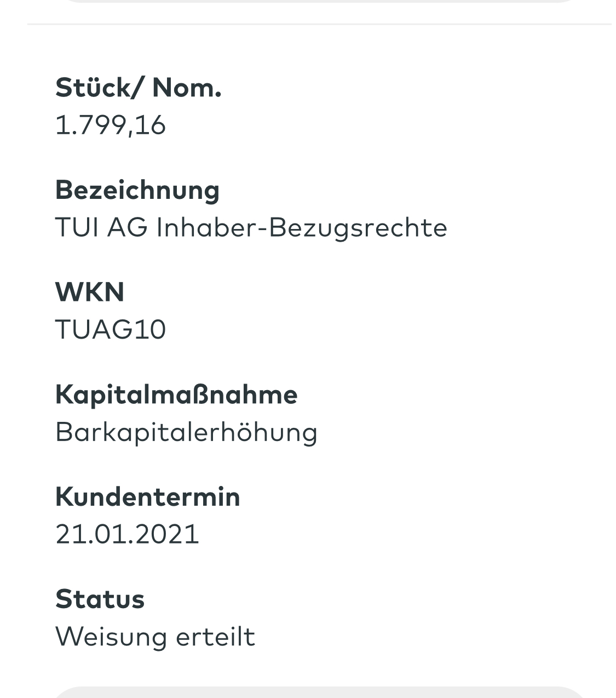Tap "TUI AG" in the Bezeichnung value
The height and width of the screenshot is (698, 616).
coord(101,227)
